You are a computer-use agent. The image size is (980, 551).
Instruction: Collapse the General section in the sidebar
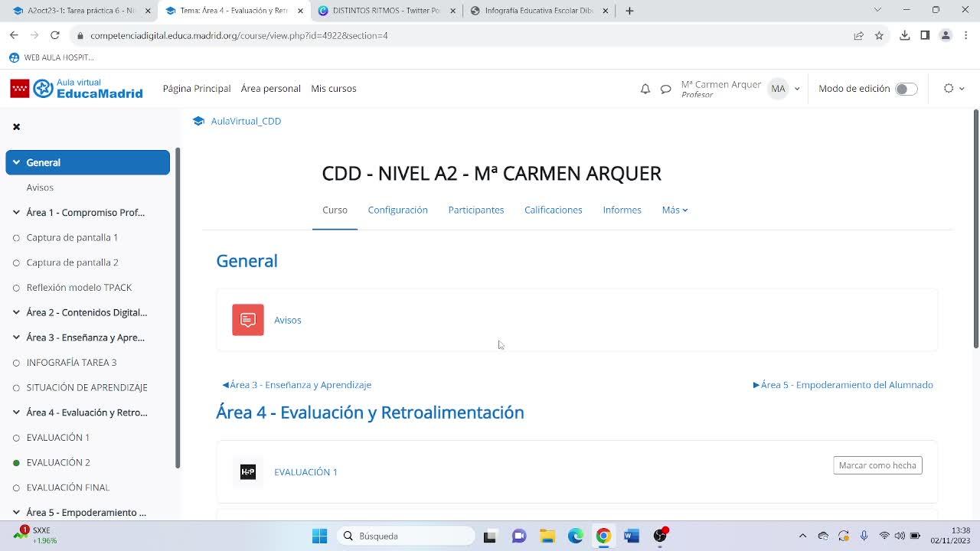pos(16,162)
